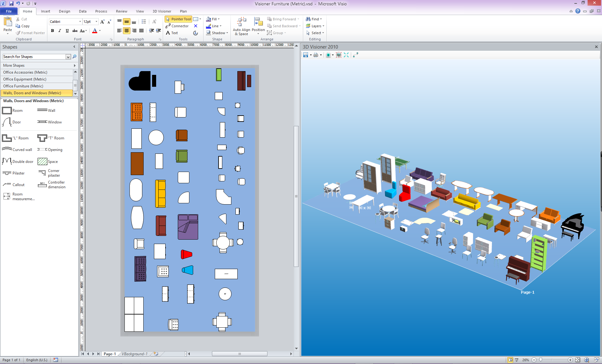Expand the More Shapes arrow
This screenshot has height=364, width=602.
click(x=75, y=65)
